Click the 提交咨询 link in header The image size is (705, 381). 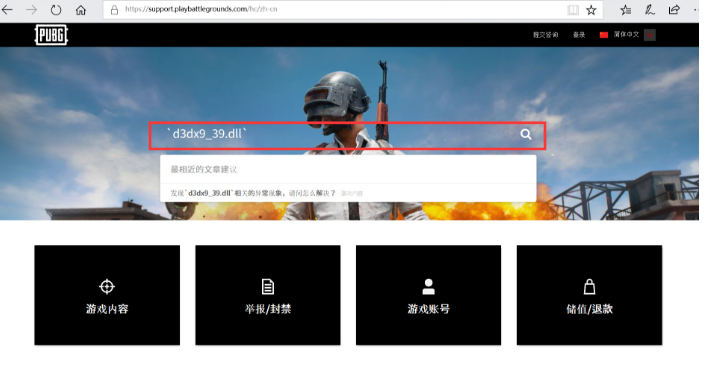pyautogui.click(x=545, y=35)
